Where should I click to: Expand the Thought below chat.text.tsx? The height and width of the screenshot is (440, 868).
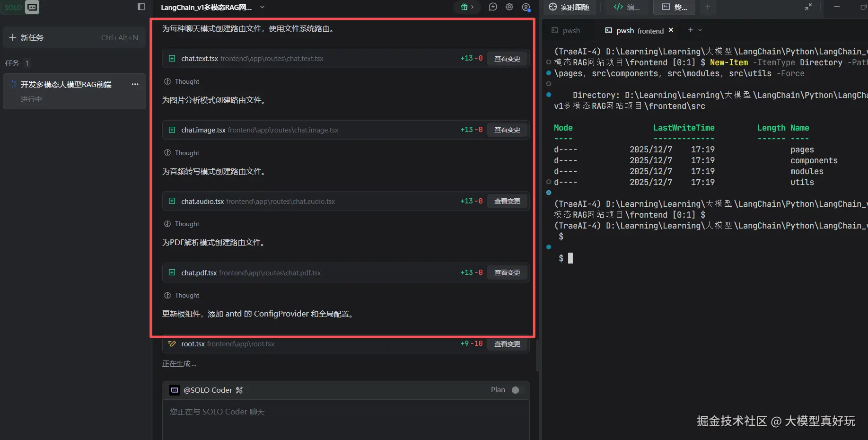click(182, 82)
